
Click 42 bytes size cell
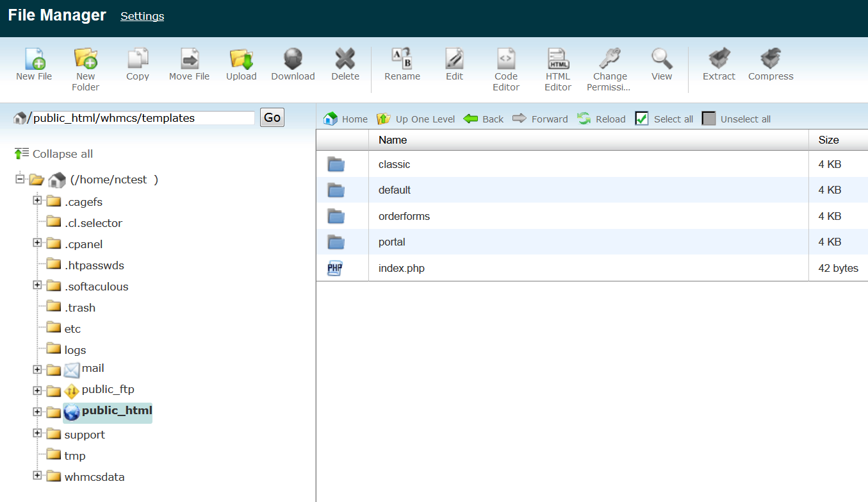838,268
